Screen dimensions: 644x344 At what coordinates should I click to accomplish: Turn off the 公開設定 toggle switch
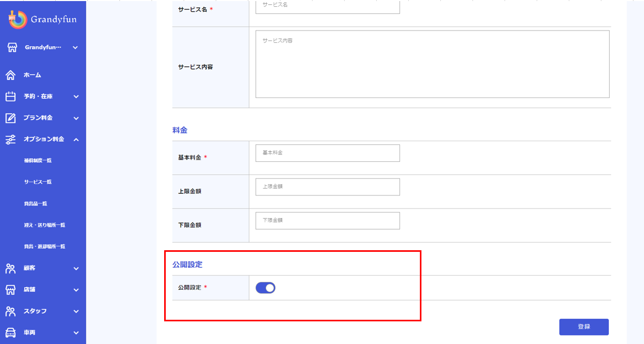(266, 288)
